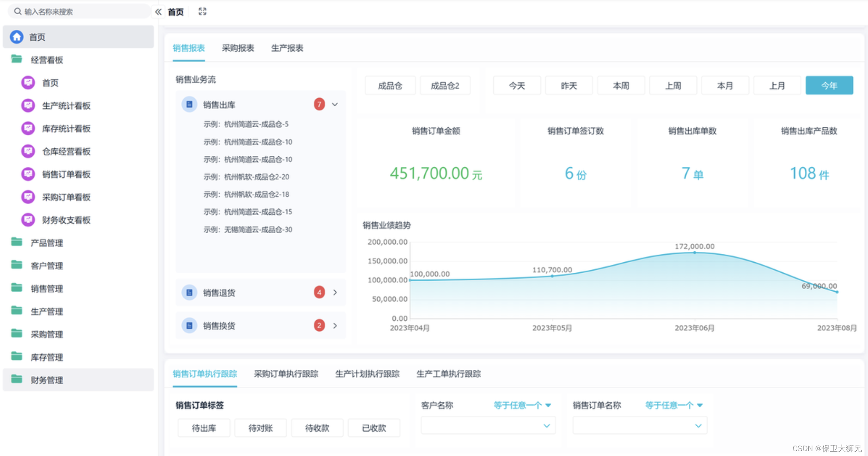The height and width of the screenshot is (456, 868).
Task: Select the 今天 date range
Action: click(x=517, y=85)
